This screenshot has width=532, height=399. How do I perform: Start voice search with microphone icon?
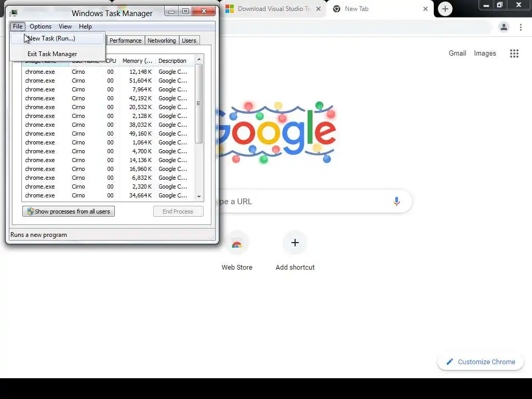pyautogui.click(x=396, y=202)
